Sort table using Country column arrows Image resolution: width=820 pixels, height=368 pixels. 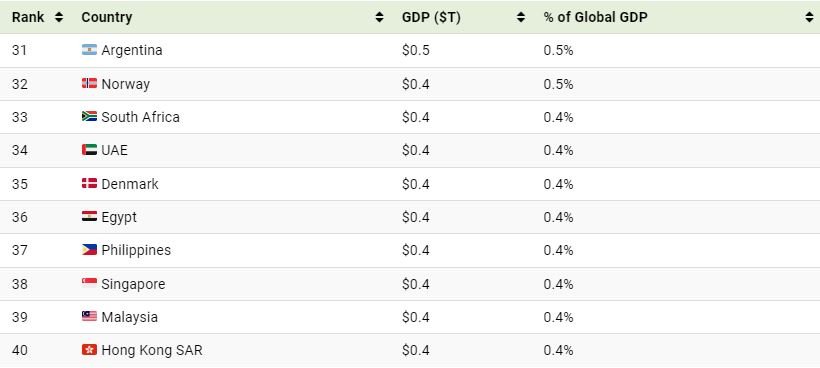(x=379, y=17)
